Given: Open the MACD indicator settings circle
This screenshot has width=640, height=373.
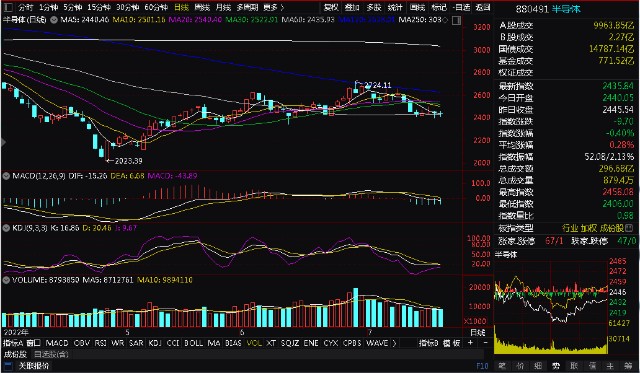Looking at the screenshot, I should pos(6,176).
